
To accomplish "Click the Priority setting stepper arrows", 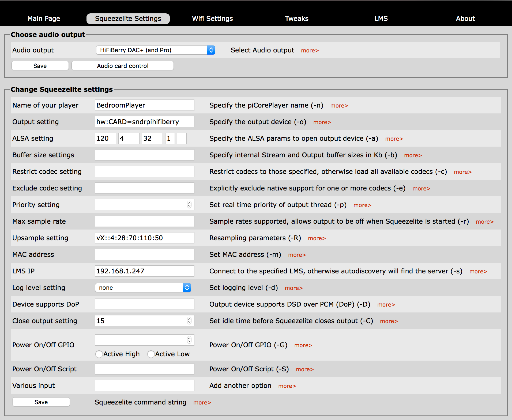I will (189, 205).
